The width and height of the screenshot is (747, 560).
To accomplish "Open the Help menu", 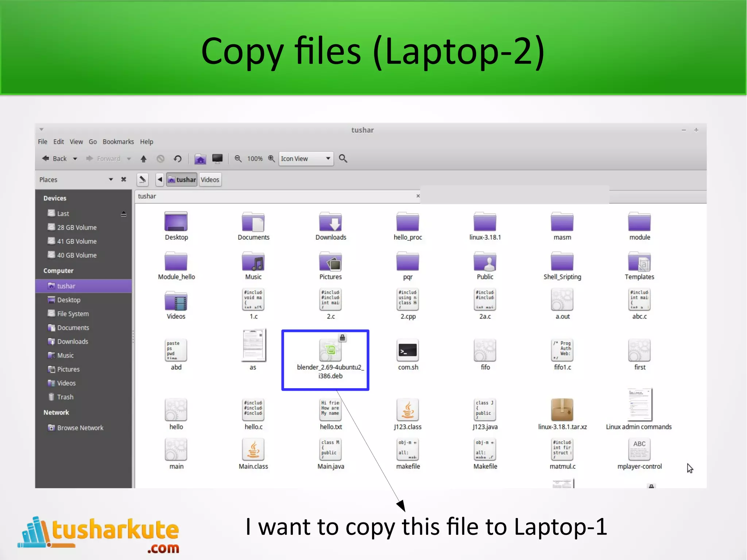I will click(147, 142).
